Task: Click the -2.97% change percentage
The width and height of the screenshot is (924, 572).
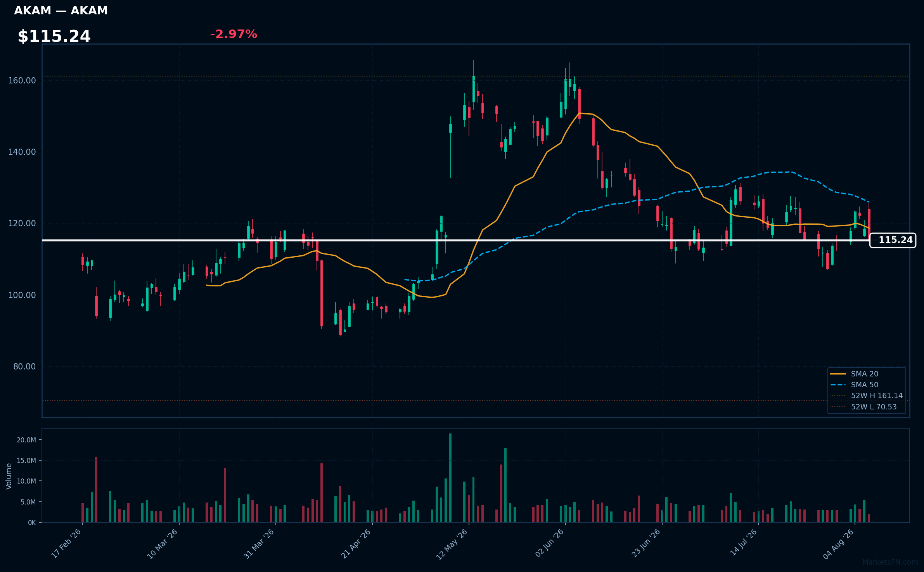Action: pyautogui.click(x=234, y=34)
